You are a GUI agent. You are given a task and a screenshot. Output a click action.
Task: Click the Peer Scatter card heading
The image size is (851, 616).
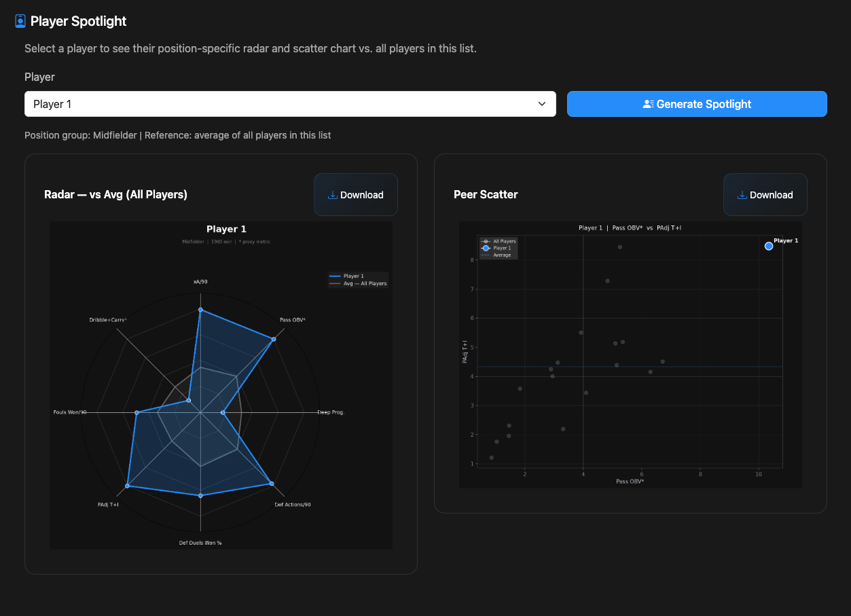(x=486, y=194)
